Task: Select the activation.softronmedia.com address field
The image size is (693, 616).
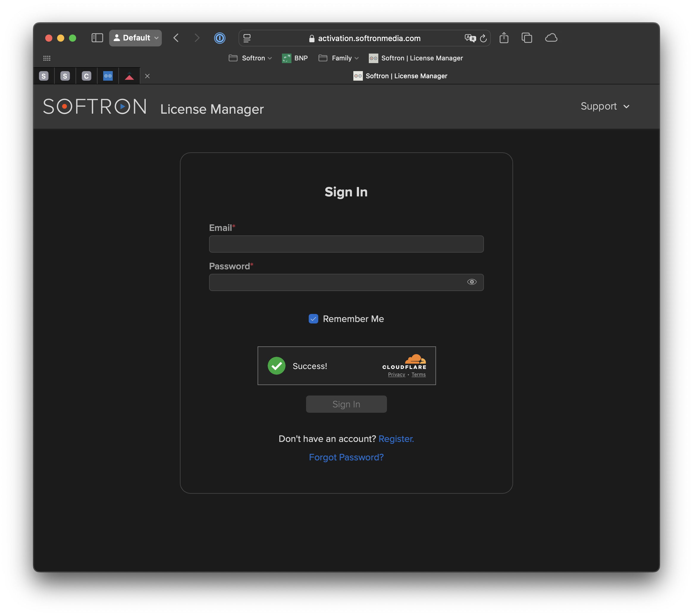Action: [x=364, y=38]
